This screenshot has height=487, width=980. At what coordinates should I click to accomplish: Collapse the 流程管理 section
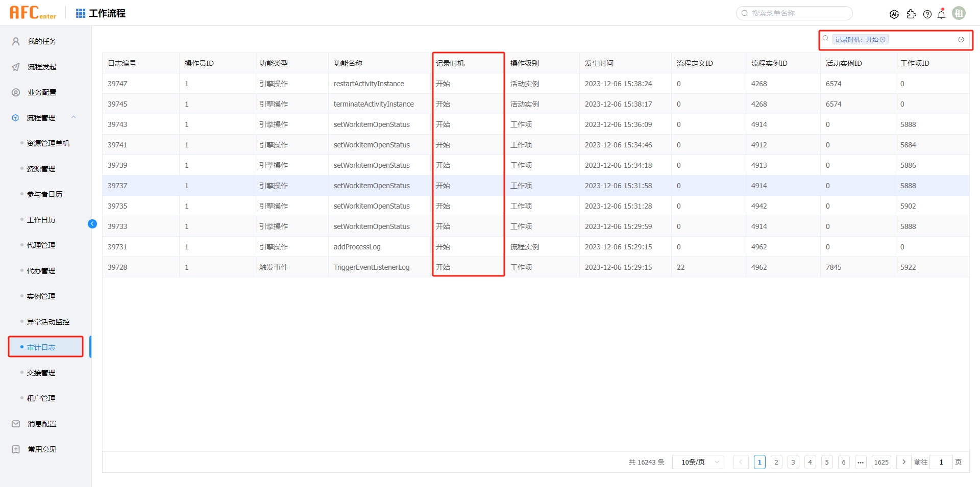coord(73,117)
